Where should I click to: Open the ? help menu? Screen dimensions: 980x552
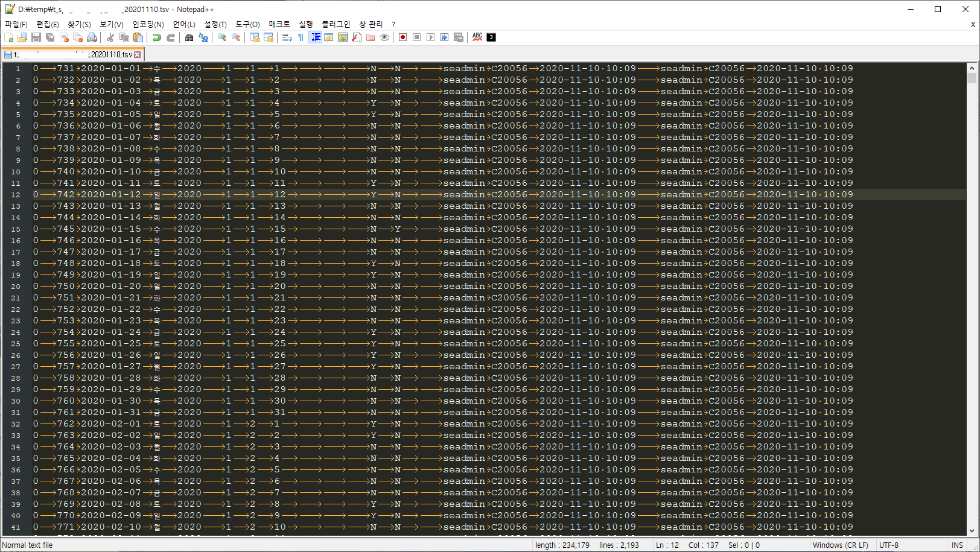pos(393,24)
